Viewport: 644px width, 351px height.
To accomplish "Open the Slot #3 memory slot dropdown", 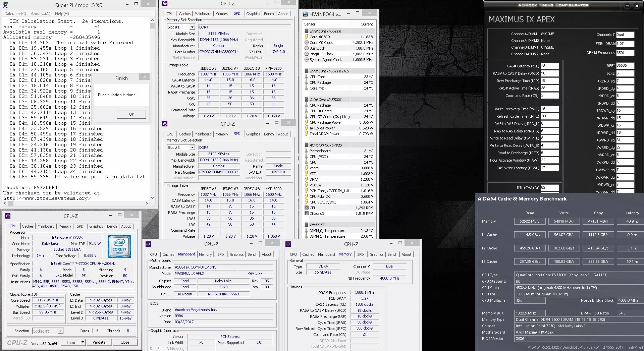I will (x=192, y=148).
